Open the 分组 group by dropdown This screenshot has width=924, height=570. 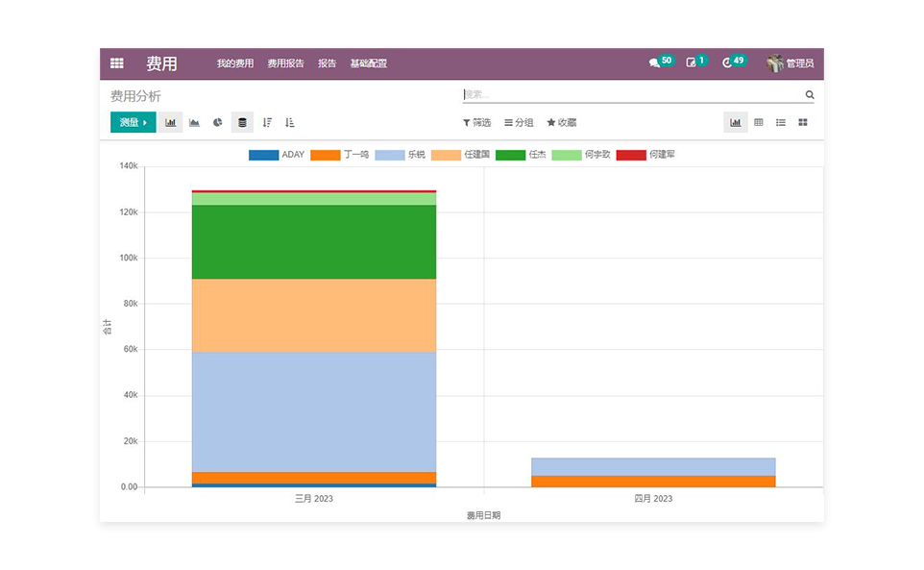[x=519, y=123]
